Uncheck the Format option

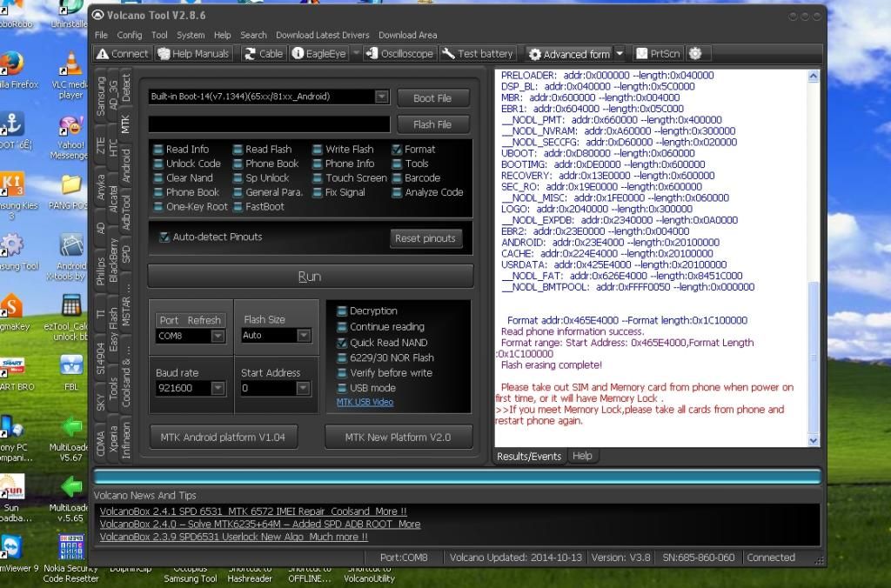(x=398, y=150)
